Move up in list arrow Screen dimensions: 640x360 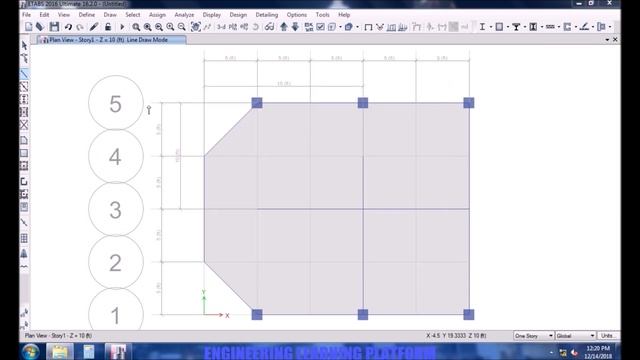[284, 27]
